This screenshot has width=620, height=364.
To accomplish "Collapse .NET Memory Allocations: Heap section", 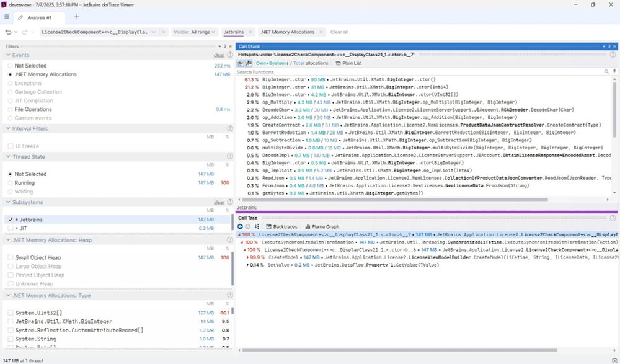I will coord(8,240).
